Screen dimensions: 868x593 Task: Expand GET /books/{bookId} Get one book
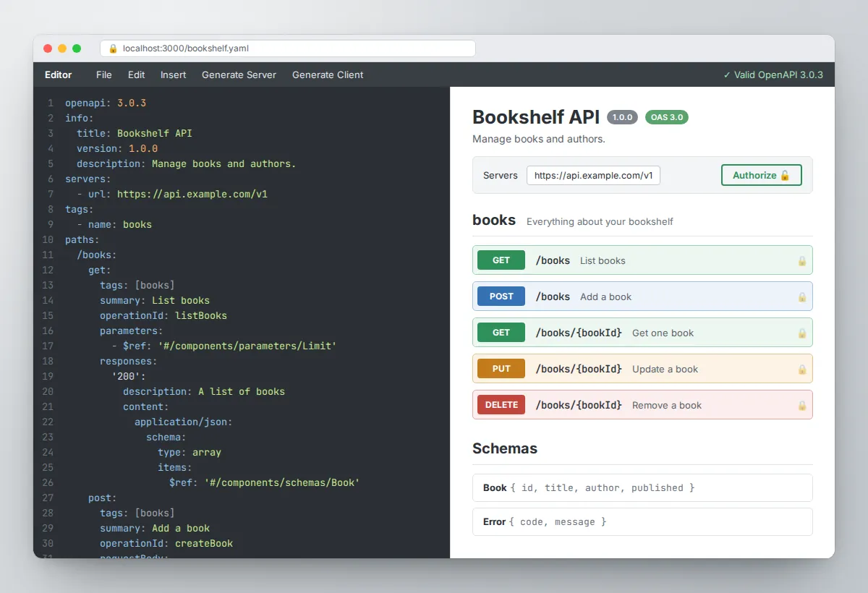(x=642, y=333)
